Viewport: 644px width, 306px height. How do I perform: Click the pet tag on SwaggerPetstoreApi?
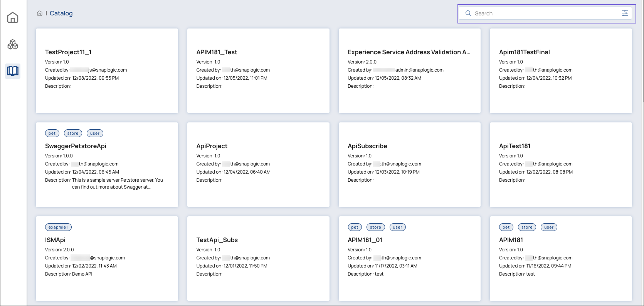click(52, 133)
